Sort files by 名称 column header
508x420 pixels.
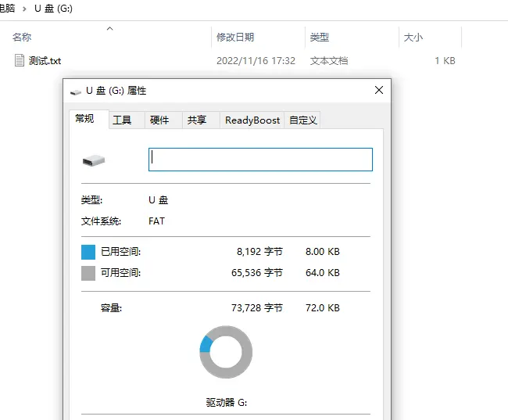pos(22,38)
